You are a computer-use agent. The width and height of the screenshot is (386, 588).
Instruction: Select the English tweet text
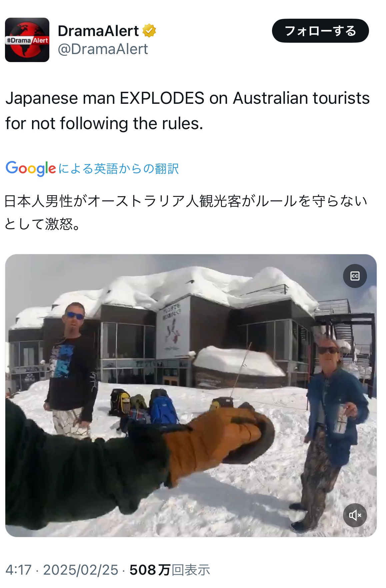click(x=187, y=111)
